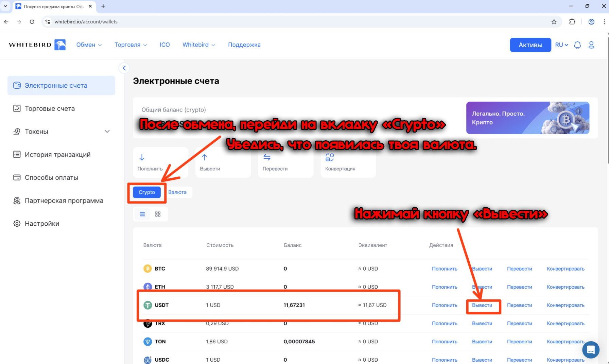The width and height of the screenshot is (609, 364).
Task: Click Пополнить in the BTC row
Action: pyautogui.click(x=445, y=268)
